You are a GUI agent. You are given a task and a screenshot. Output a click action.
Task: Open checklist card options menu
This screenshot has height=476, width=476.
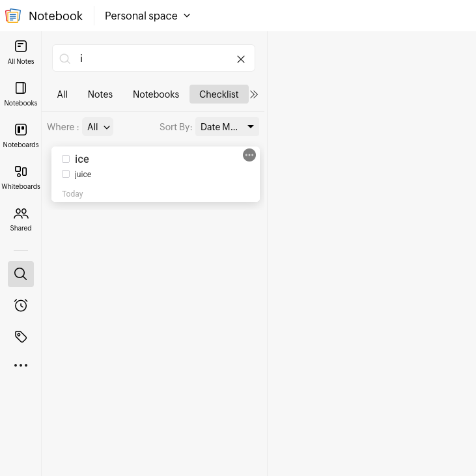pos(249,155)
